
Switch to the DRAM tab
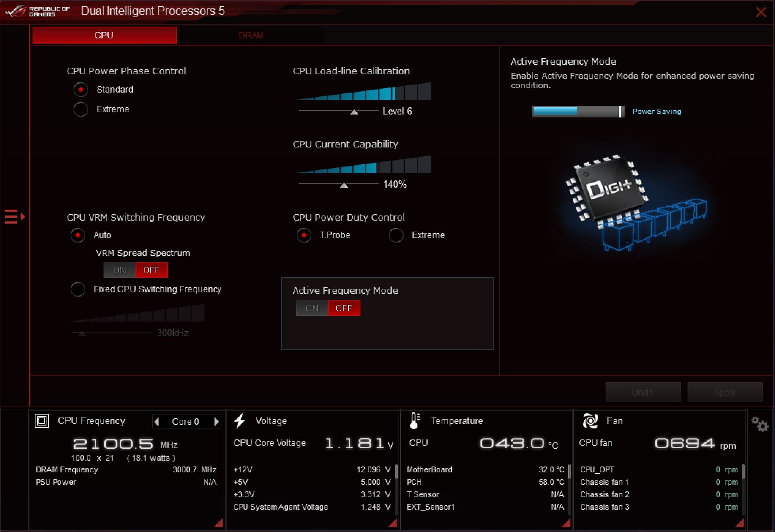coord(251,35)
